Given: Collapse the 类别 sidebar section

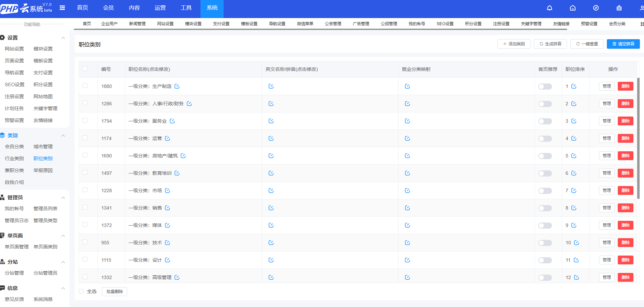Looking at the screenshot, I should pos(63,136).
